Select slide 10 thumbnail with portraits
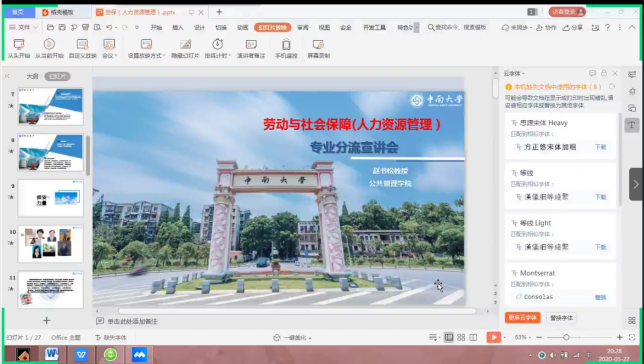The image size is (644, 364). pos(51,244)
